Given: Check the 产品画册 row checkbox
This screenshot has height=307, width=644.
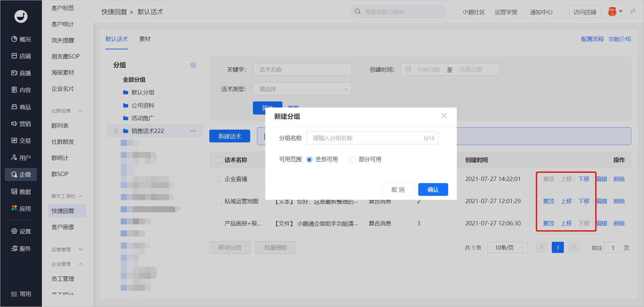Looking at the screenshot, I should (218, 223).
